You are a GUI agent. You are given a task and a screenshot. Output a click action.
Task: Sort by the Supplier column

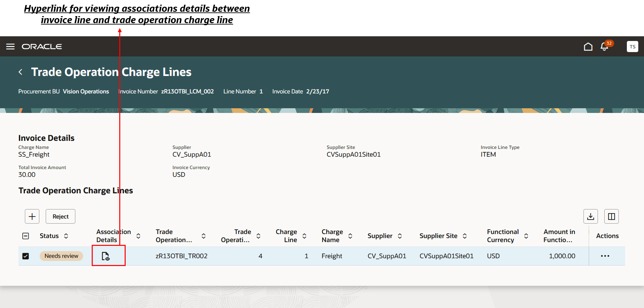pyautogui.click(x=400, y=236)
